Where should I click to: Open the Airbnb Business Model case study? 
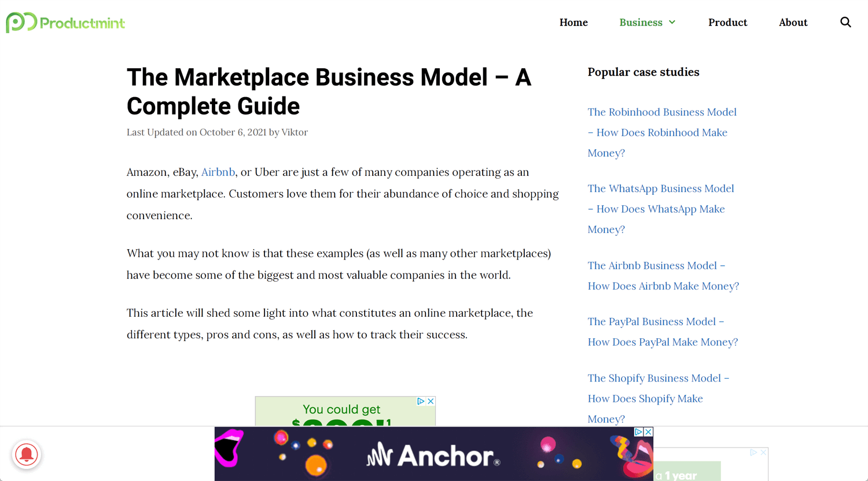(x=663, y=276)
